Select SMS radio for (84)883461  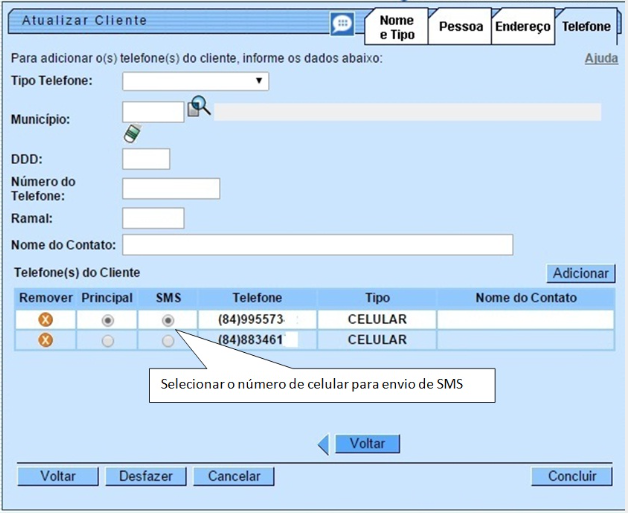168,341
